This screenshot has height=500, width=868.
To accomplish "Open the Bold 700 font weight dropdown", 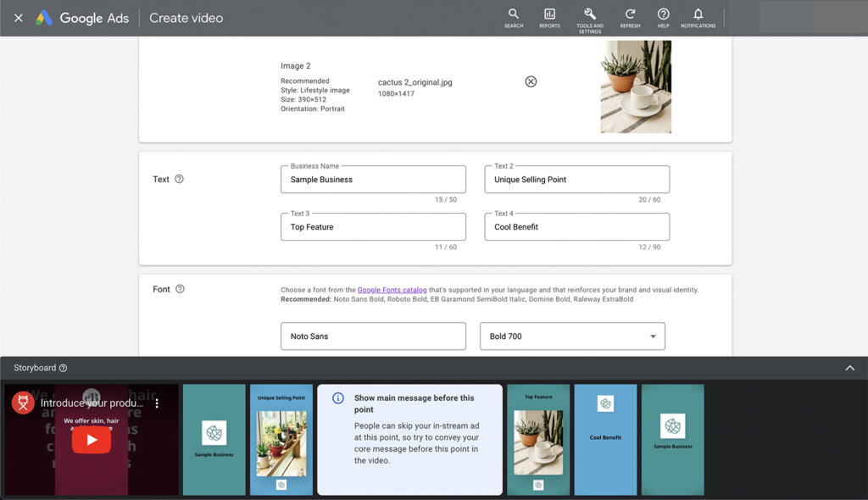I will pyautogui.click(x=572, y=336).
